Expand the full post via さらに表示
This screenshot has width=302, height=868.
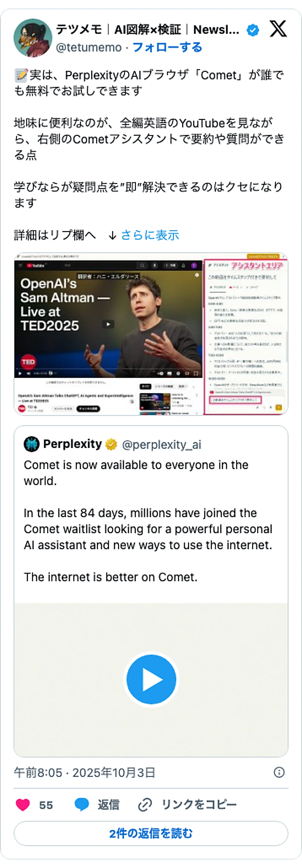pos(151,235)
